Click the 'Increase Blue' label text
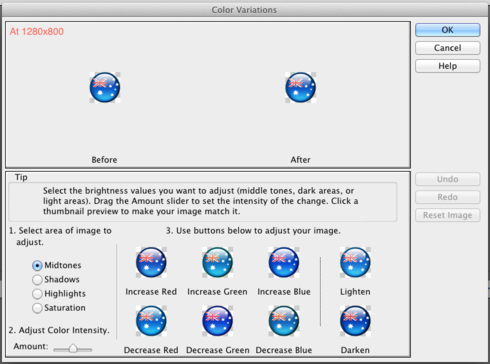The width and height of the screenshot is (490, 364). [284, 292]
